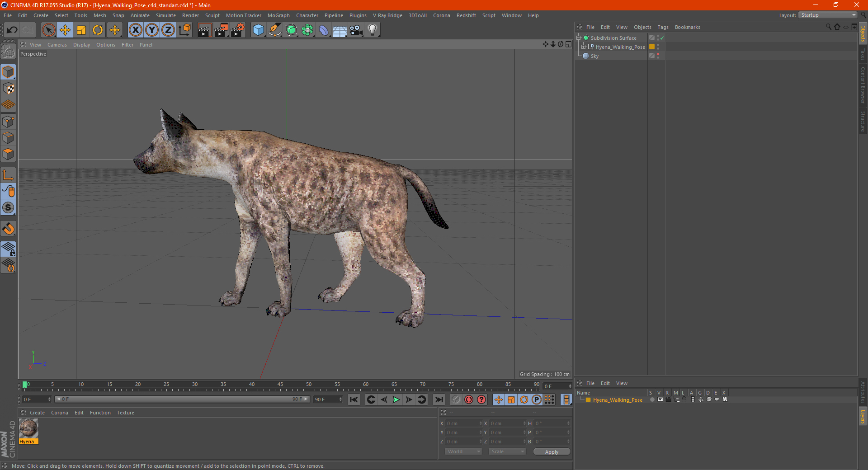Image resolution: width=868 pixels, height=470 pixels.
Task: Enable the Axis tool in left toolbar
Action: click(8, 175)
